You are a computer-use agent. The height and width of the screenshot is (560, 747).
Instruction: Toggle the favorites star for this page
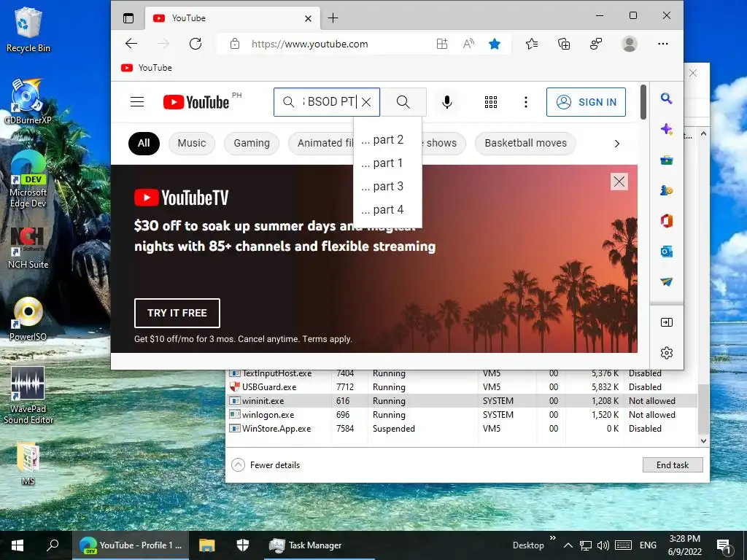point(495,44)
